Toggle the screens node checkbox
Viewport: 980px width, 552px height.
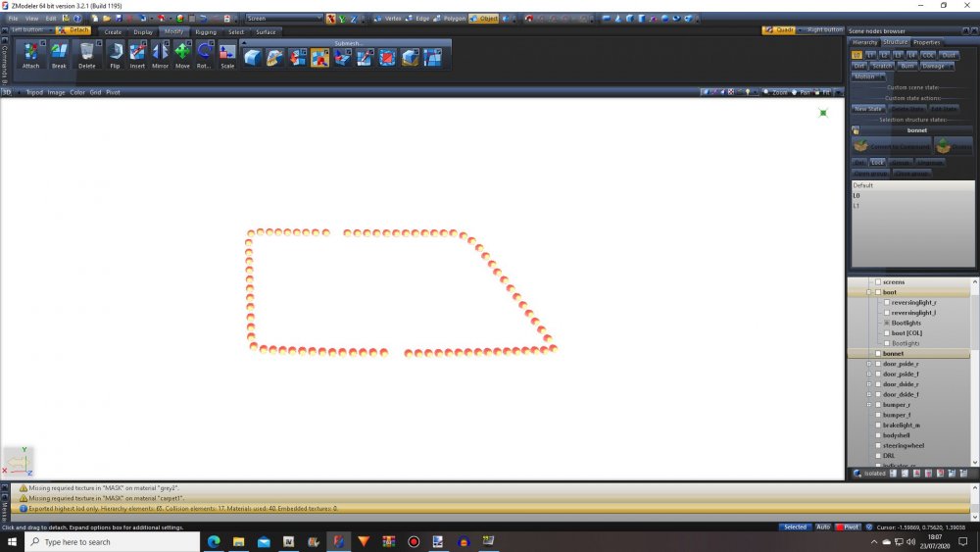point(878,282)
